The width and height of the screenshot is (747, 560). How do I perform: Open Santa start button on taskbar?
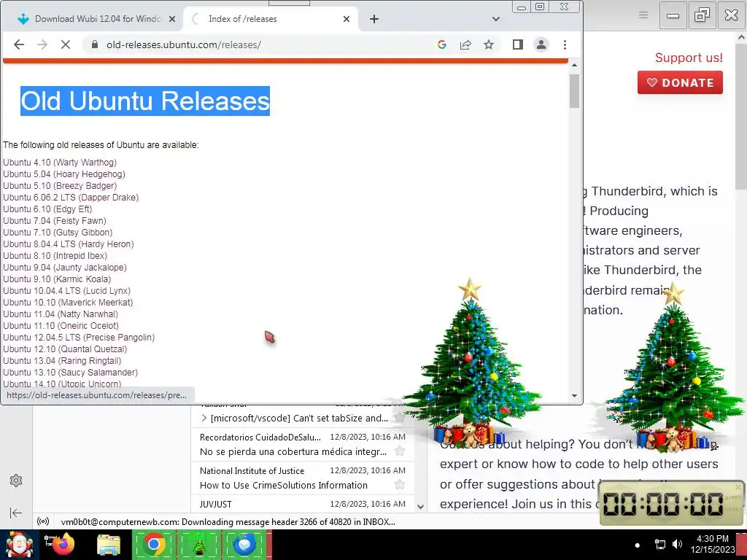(x=19, y=545)
